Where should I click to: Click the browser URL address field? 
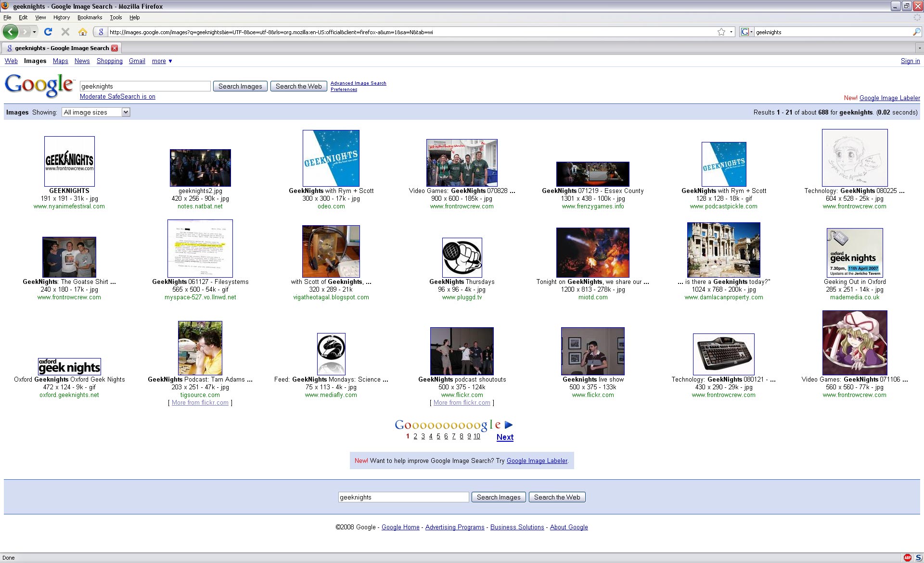pos(411,32)
